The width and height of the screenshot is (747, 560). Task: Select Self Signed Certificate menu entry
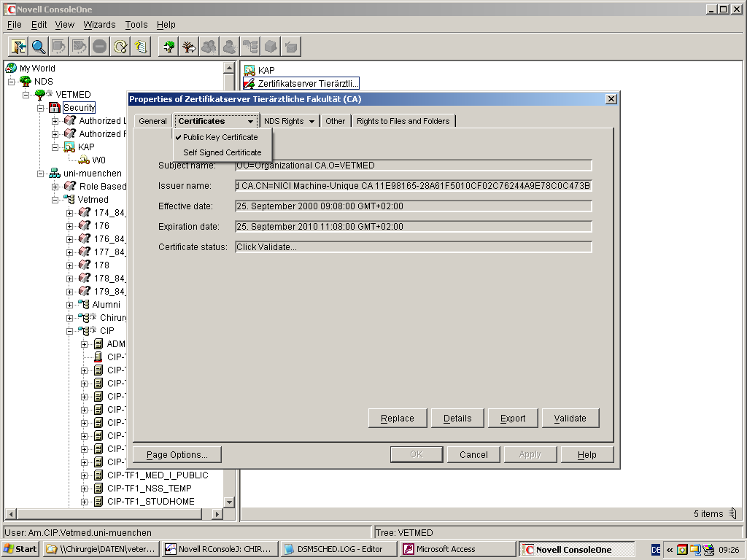tap(222, 152)
